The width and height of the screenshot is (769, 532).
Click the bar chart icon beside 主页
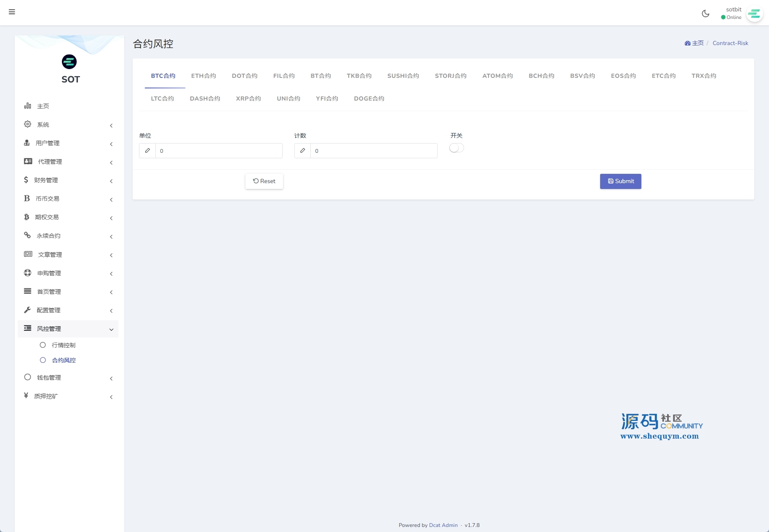coord(27,106)
